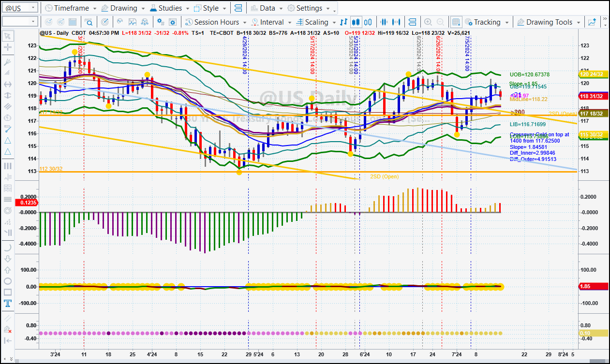This screenshot has height=364, width=610.
Task: Select the pointer arrow tool in left sidebar
Action: (8, 36)
